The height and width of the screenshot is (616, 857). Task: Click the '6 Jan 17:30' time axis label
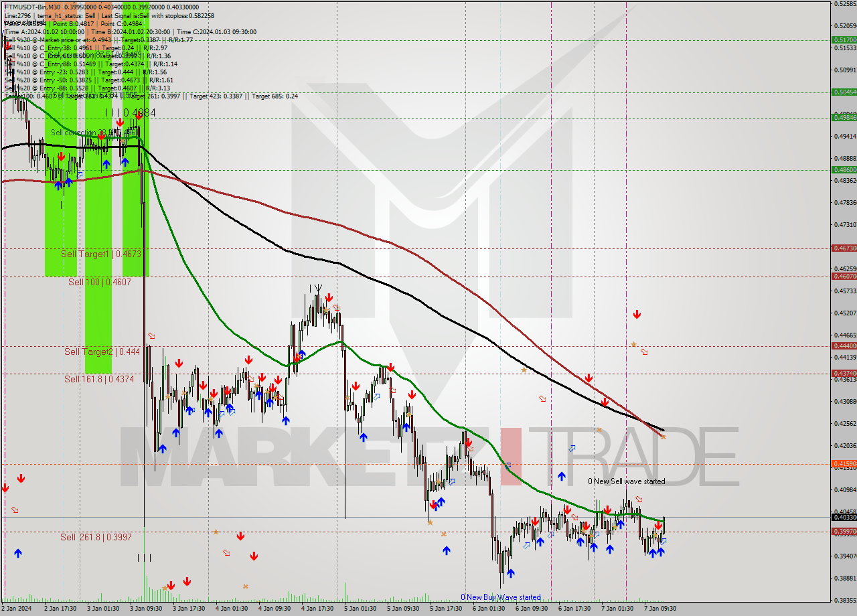coord(574,609)
